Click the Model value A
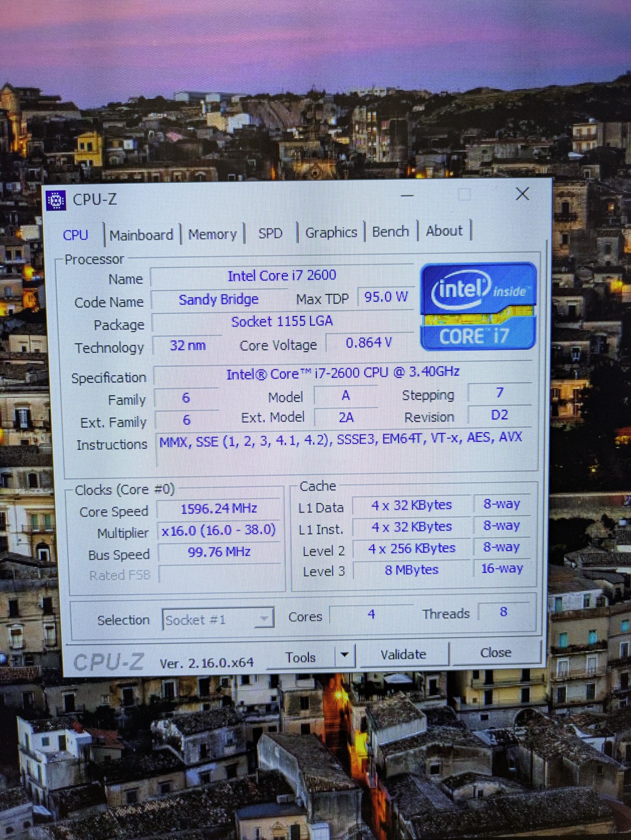This screenshot has width=631, height=840. 346,396
